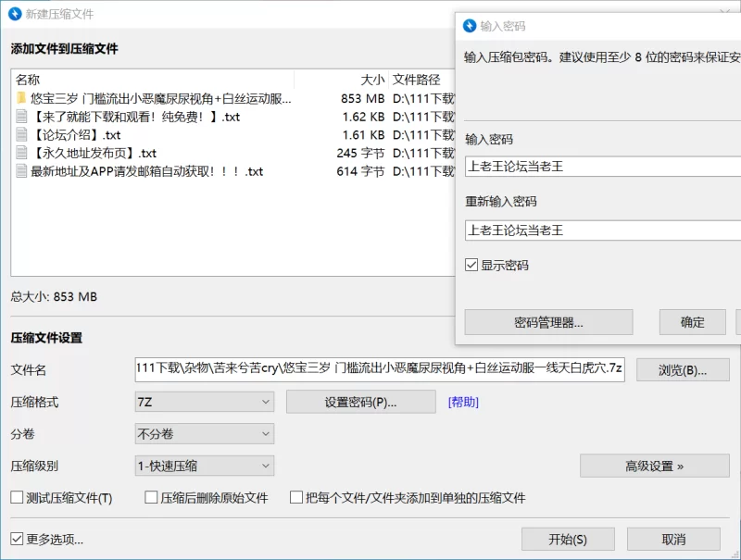741x560 pixels.
Task: Click the app logo in 新建压缩文件 title bar
Action: tap(15, 14)
